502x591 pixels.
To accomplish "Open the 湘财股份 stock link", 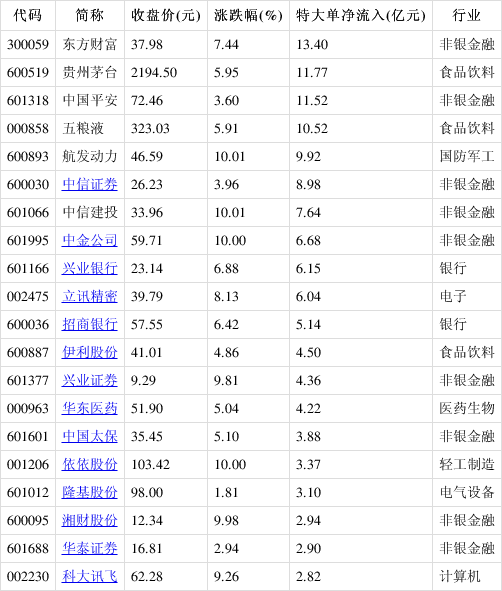I will (x=90, y=521).
